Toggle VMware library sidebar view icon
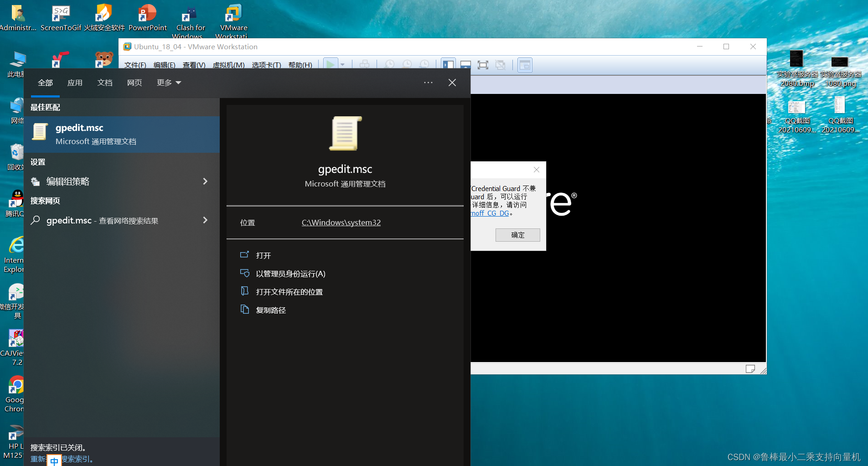Screen dimensions: 868x466 (448, 65)
